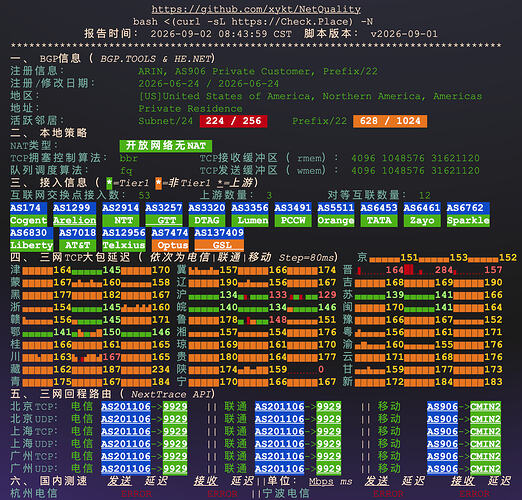
Task: Click the green 开放网络无NAT label
Action: [x=166, y=146]
